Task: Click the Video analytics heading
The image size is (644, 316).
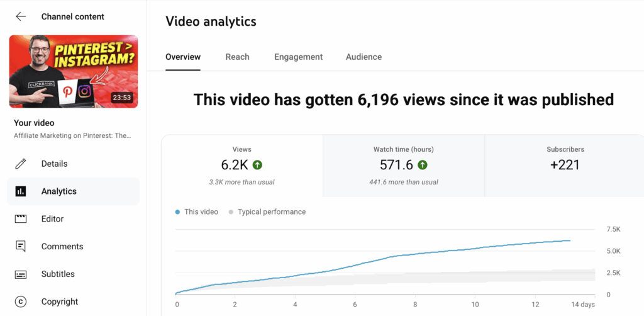Action: click(x=211, y=21)
